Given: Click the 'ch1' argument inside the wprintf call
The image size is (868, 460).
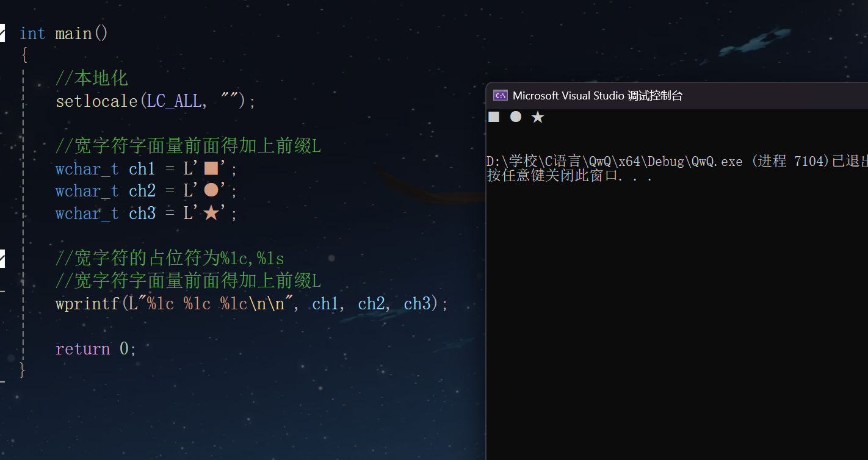Looking at the screenshot, I should [x=325, y=304].
